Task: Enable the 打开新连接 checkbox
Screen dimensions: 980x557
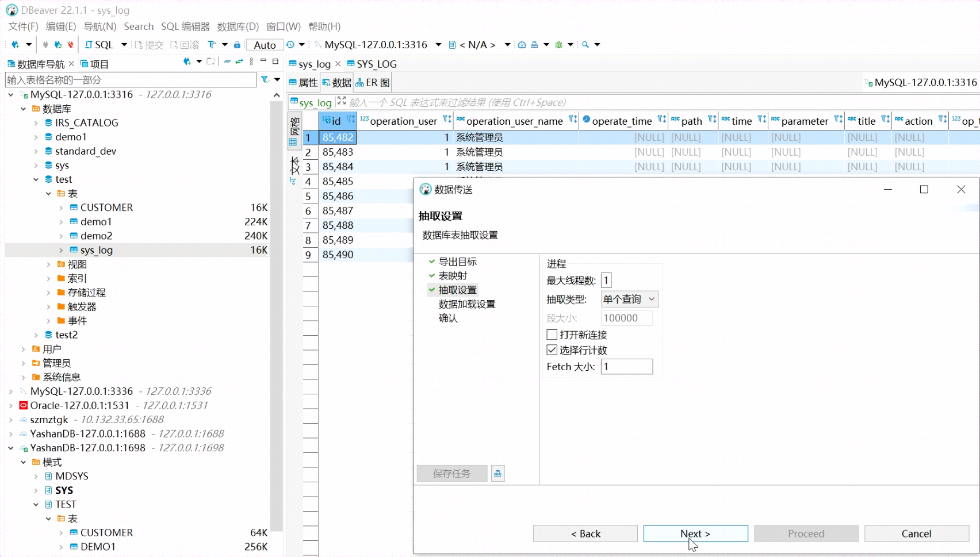Action: [552, 335]
